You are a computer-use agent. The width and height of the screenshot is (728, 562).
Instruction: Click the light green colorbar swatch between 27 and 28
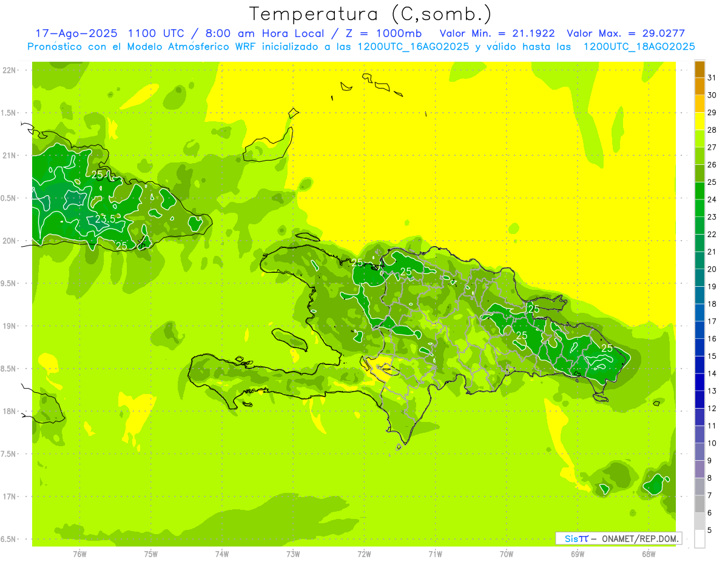point(699,139)
